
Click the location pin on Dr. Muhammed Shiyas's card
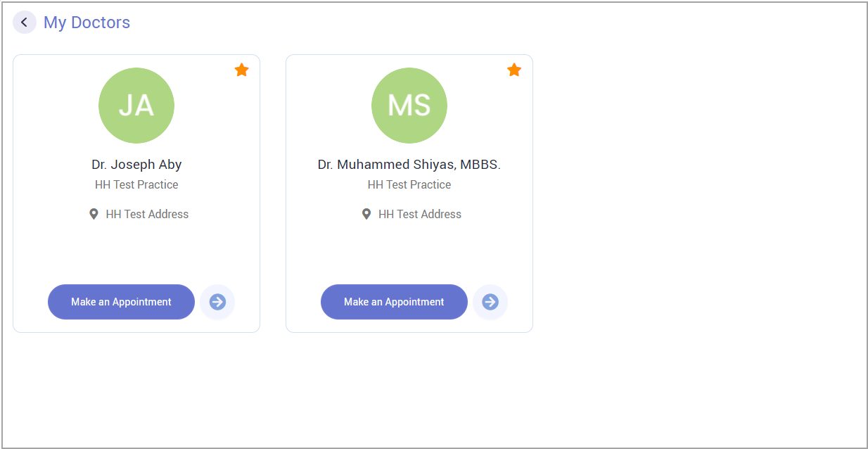pyautogui.click(x=366, y=214)
